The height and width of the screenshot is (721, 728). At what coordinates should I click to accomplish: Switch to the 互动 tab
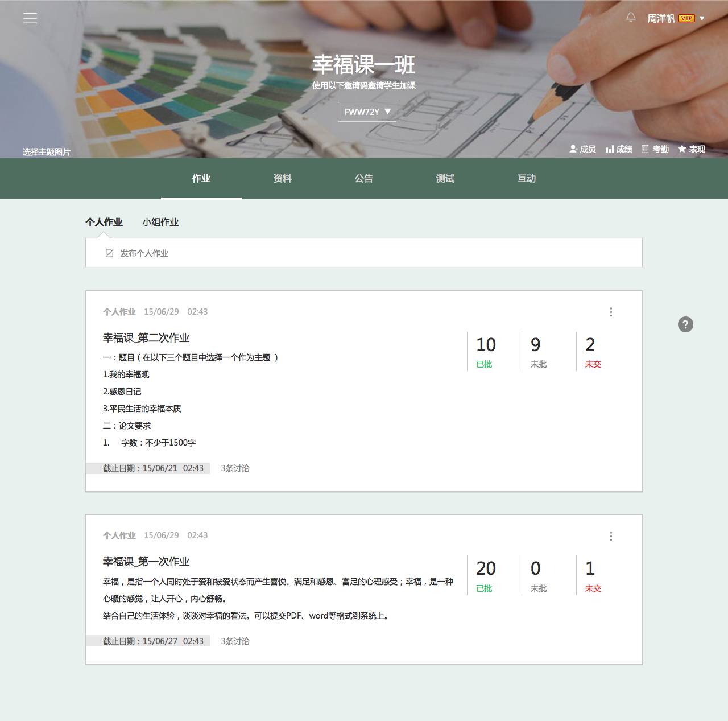(x=527, y=179)
